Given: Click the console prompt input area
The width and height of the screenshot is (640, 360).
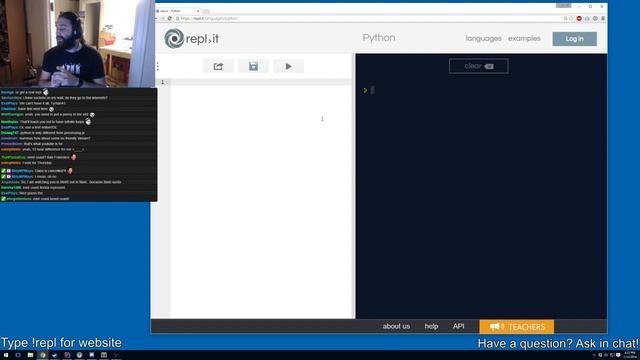Looking at the screenshot, I should pos(372,90).
